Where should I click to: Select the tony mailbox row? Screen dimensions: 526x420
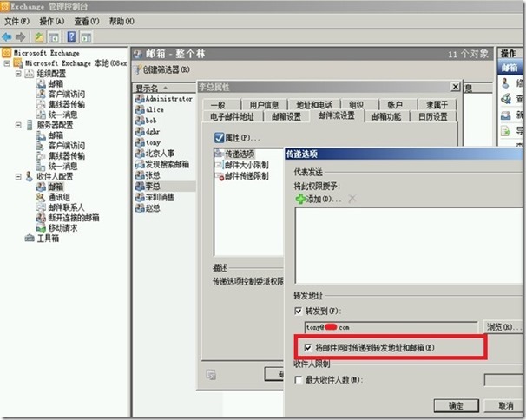148,142
